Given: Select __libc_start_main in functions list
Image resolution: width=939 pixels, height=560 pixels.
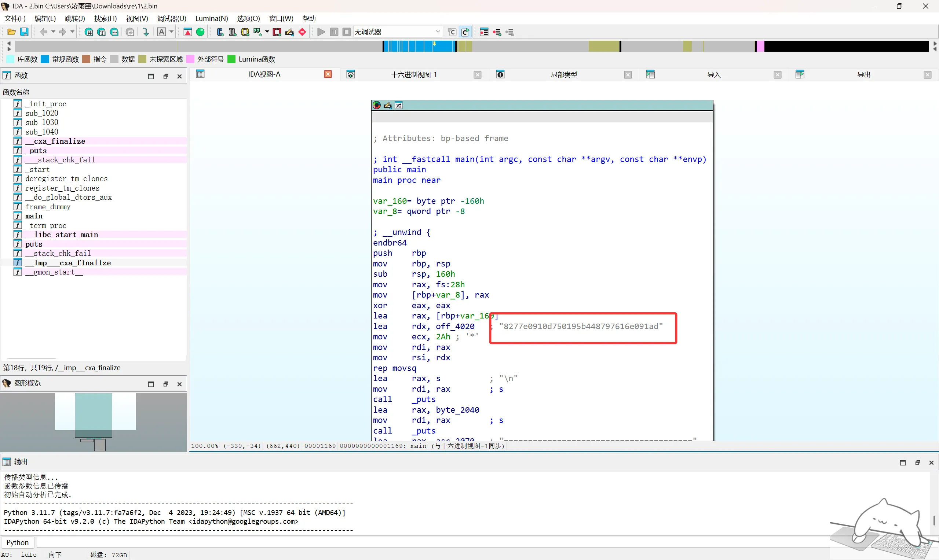Looking at the screenshot, I should pyautogui.click(x=62, y=235).
